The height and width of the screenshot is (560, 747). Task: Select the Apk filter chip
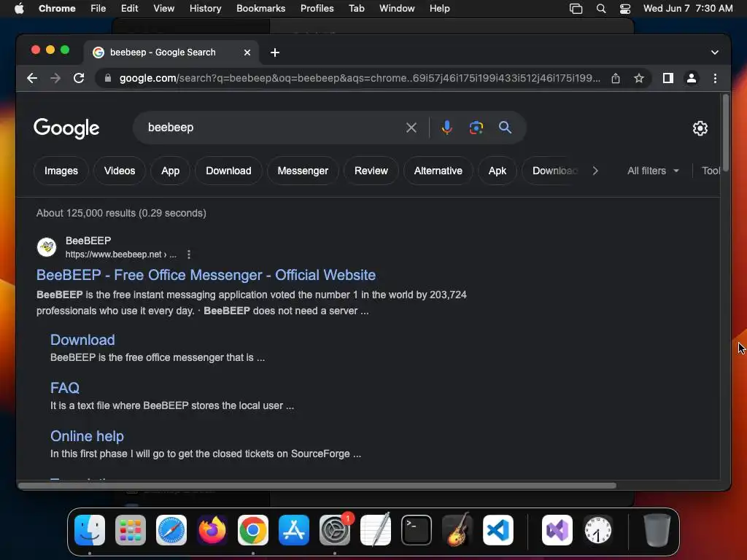(x=497, y=171)
